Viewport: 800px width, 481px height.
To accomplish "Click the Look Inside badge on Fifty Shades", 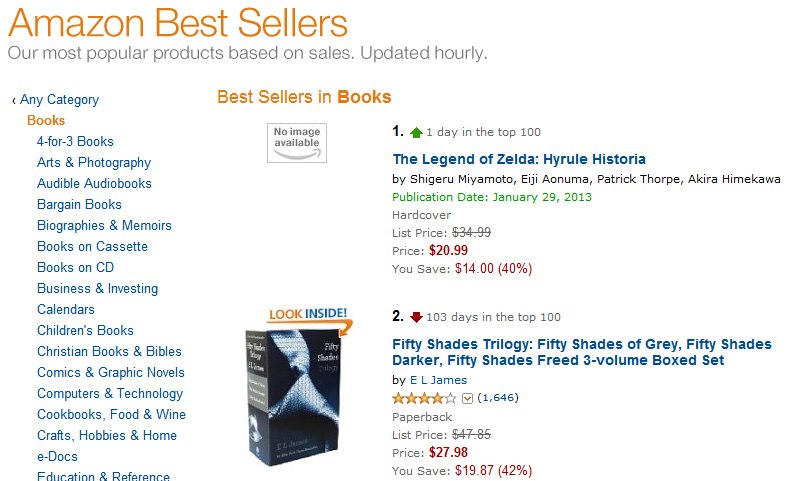I will pyautogui.click(x=309, y=316).
